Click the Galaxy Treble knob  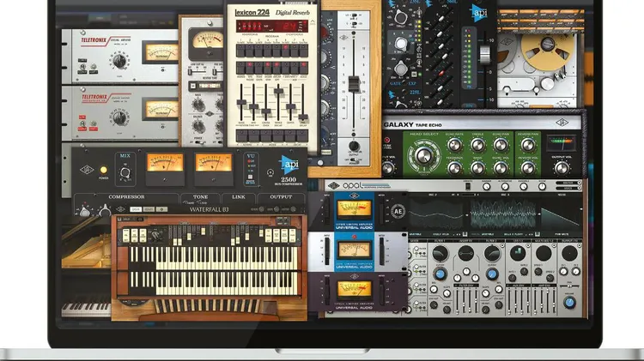tap(477, 145)
